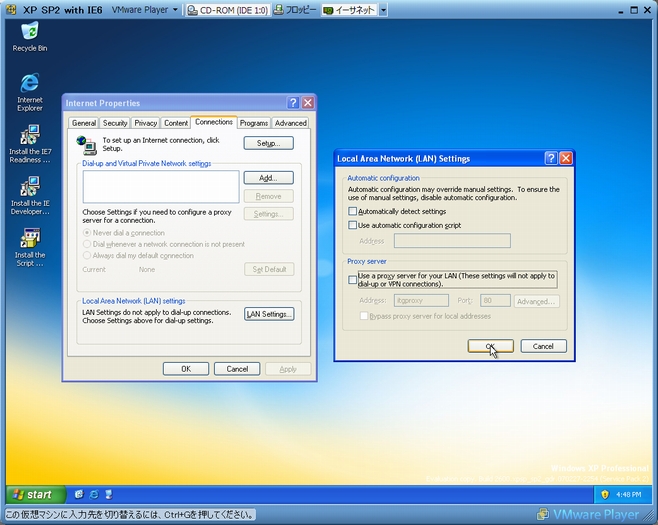Switch to the General tab

click(x=84, y=123)
